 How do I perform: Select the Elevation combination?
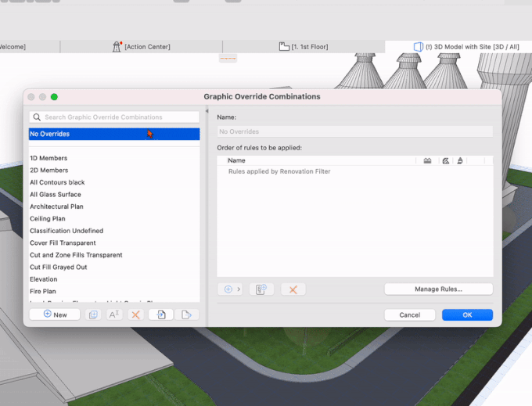coord(114,279)
